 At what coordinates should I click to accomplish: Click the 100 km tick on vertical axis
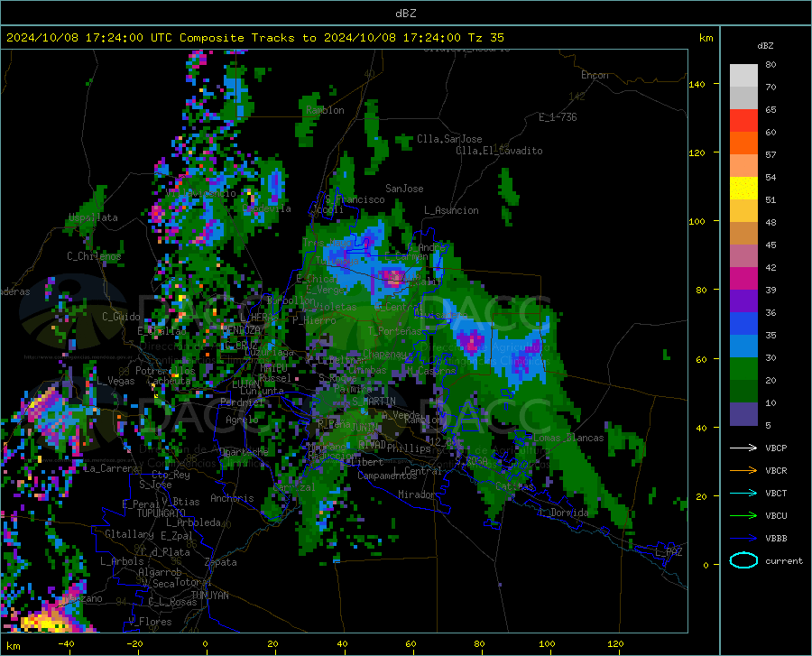point(697,221)
